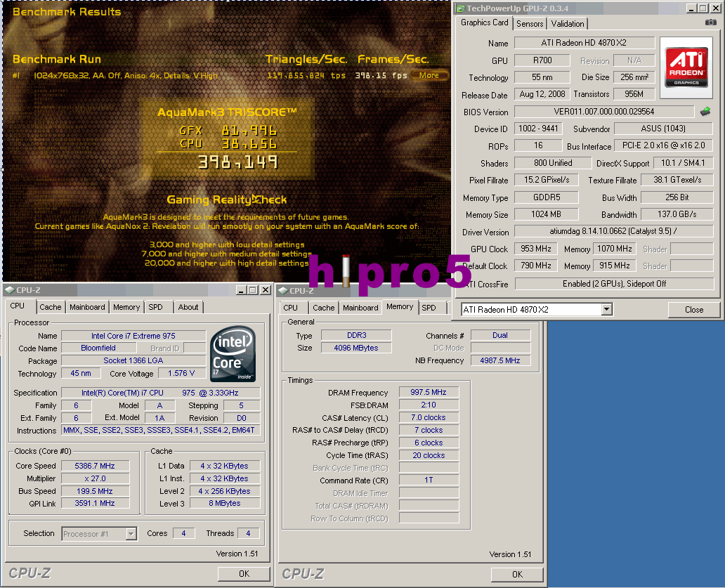Viewport: 725px width, 588px height.
Task: Click the Core Speed 5386.7 MHz value
Action: point(95,466)
